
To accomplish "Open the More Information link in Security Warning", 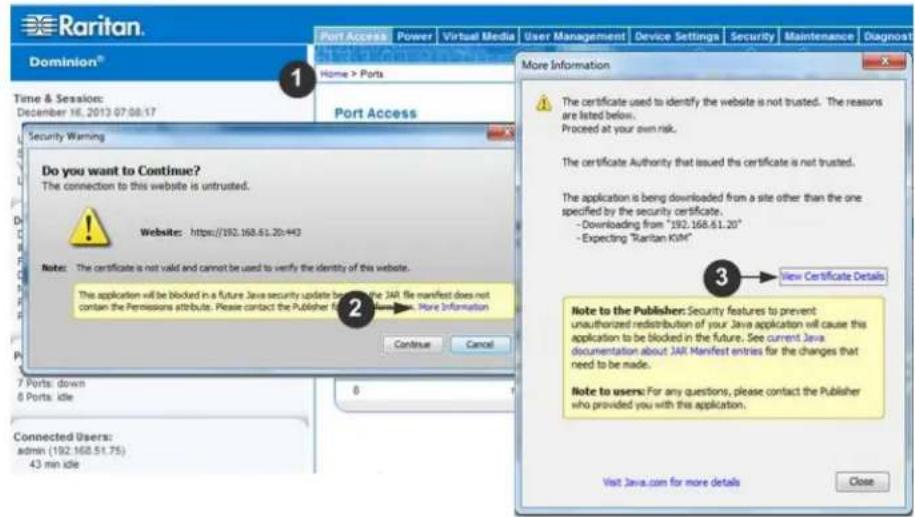I will [453, 307].
